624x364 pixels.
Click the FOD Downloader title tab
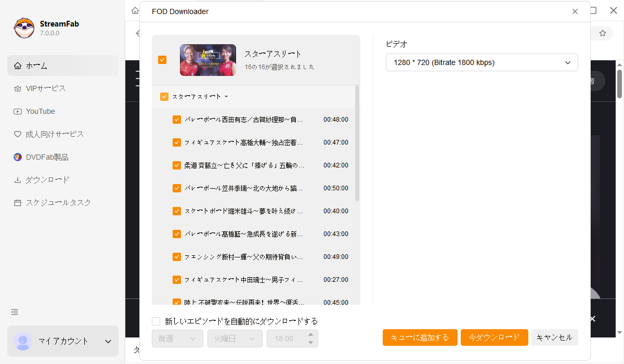pos(180,11)
